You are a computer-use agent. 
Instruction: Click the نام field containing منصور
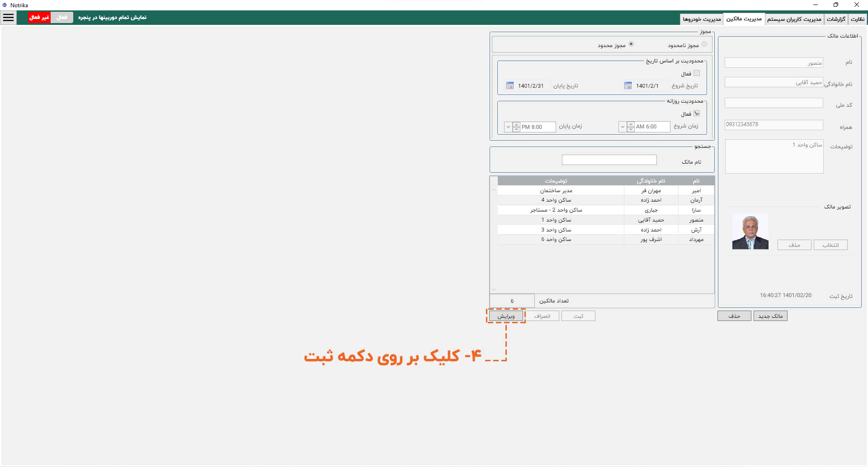[x=774, y=63]
